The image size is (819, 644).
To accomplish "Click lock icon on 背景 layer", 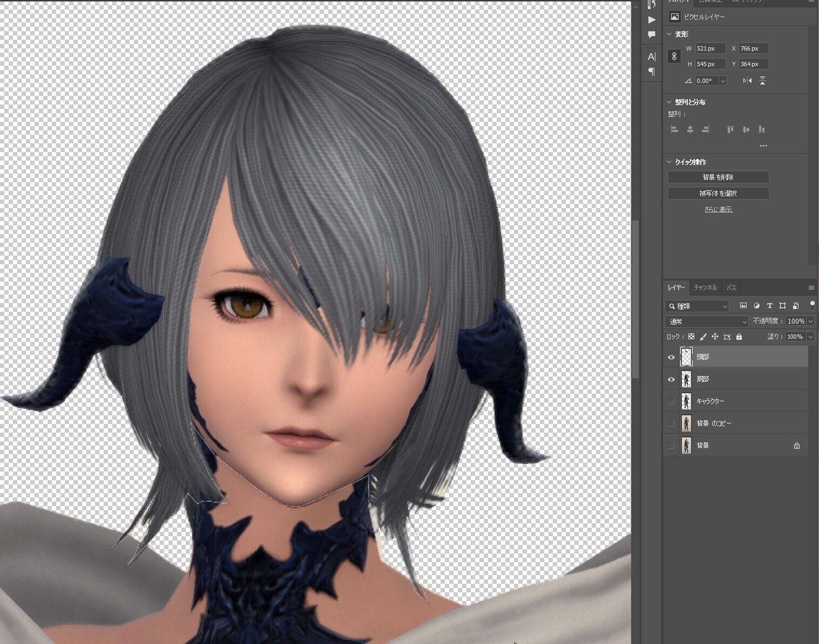I will (x=796, y=445).
